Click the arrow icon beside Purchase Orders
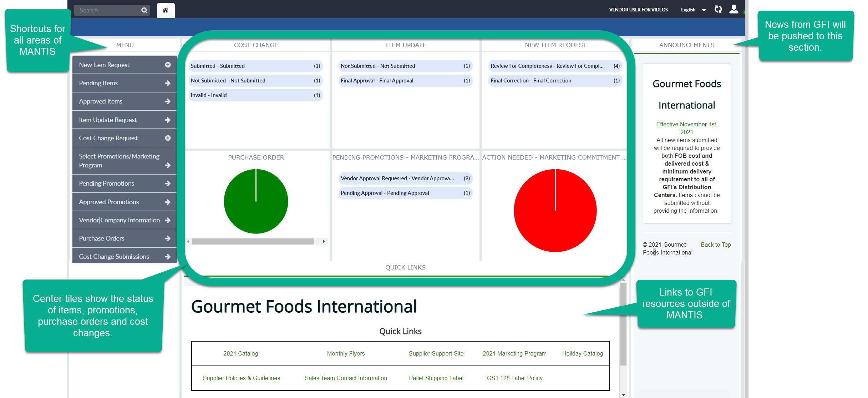The width and height of the screenshot is (868, 398). 168,238
